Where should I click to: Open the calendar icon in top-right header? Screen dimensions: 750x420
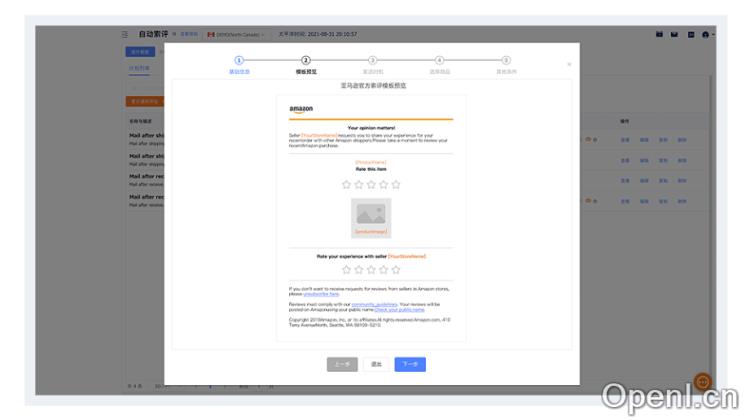tap(659, 34)
